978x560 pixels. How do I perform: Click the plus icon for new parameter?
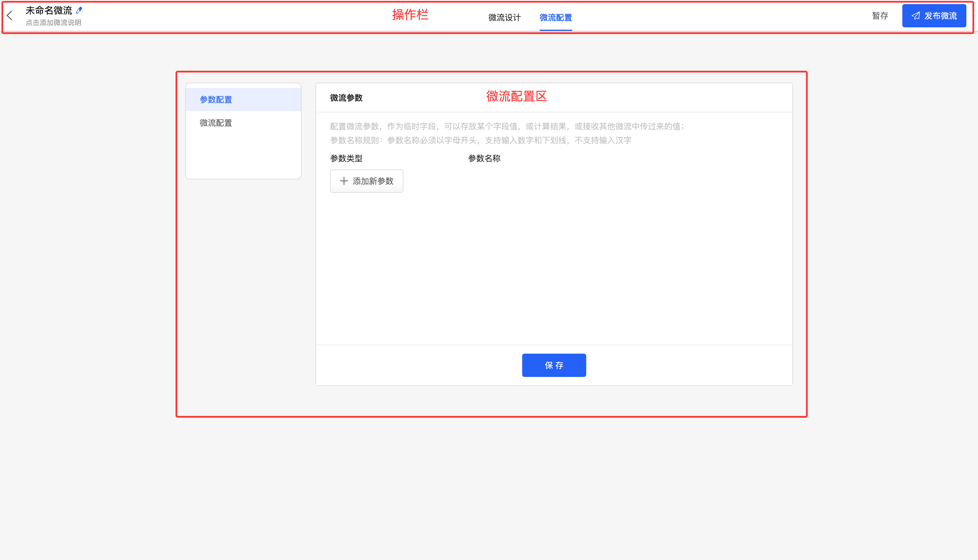click(344, 181)
